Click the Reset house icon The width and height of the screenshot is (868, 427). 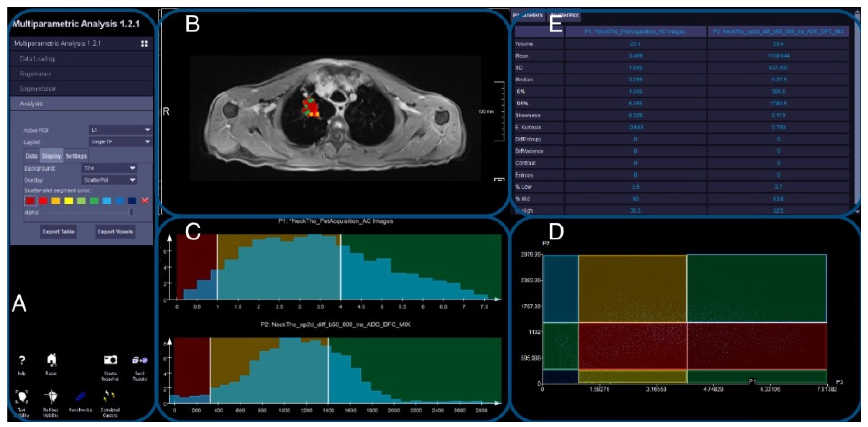tap(51, 360)
